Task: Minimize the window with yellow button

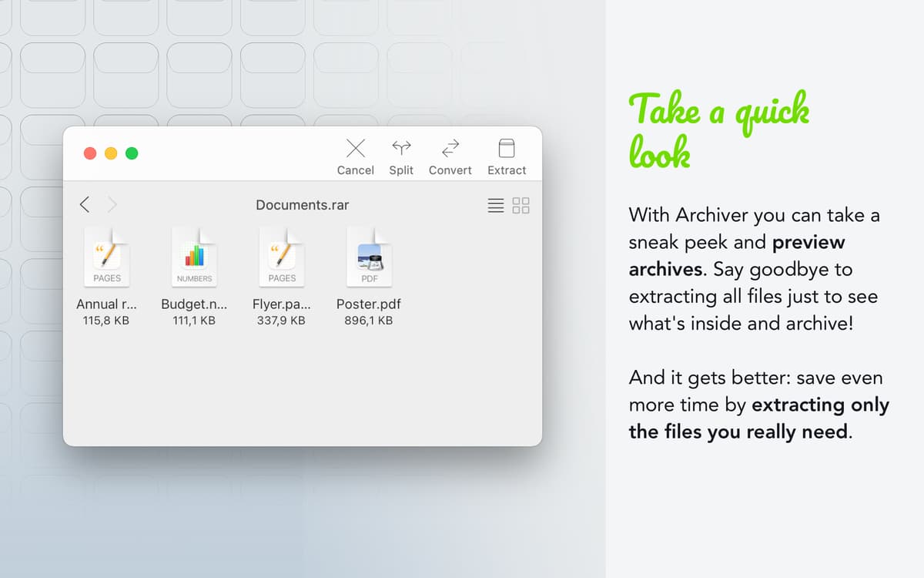Action: tap(111, 153)
